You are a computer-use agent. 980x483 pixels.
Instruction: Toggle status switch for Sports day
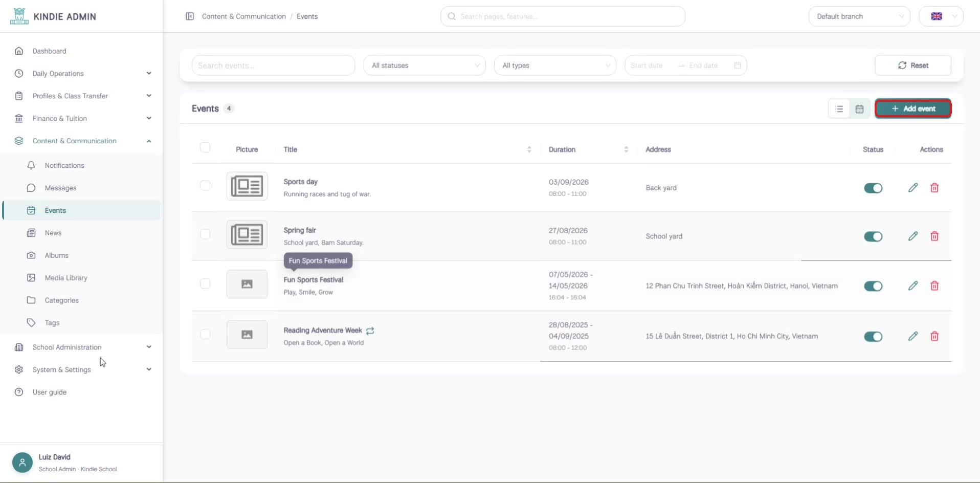[x=873, y=188]
